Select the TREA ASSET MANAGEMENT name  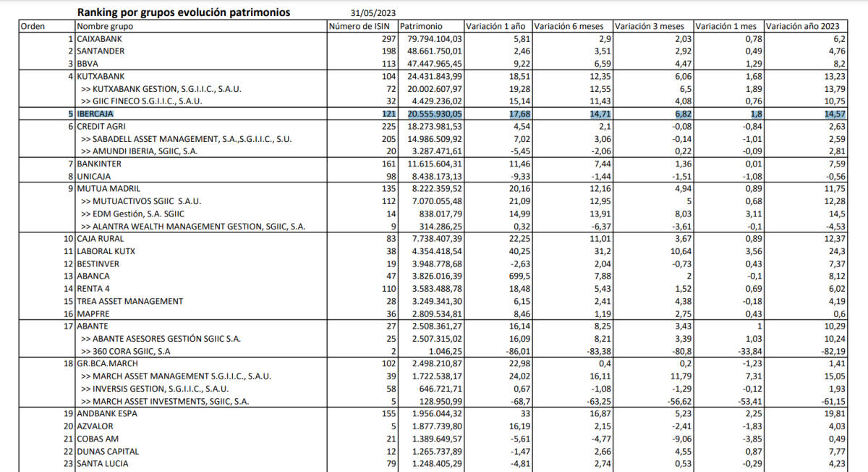[129, 300]
